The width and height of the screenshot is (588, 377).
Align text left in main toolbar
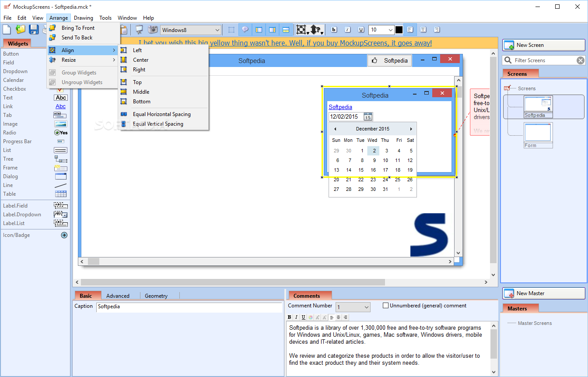click(410, 30)
